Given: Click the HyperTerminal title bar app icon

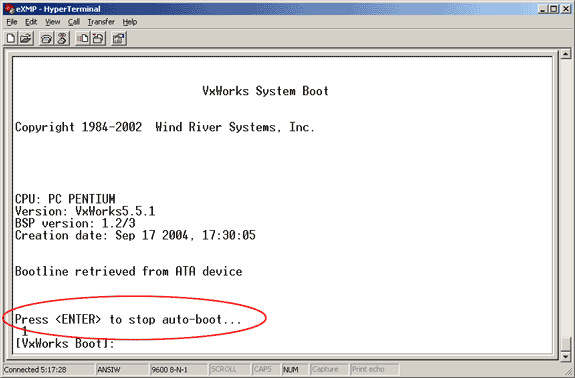Looking at the screenshot, I should [x=9, y=9].
